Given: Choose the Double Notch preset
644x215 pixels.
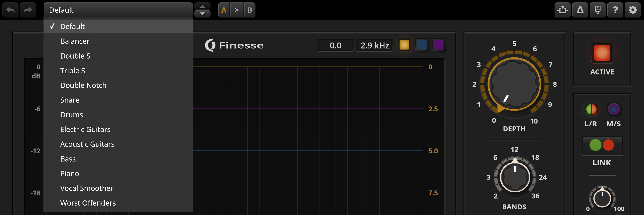Looking at the screenshot, I should click(118, 85).
